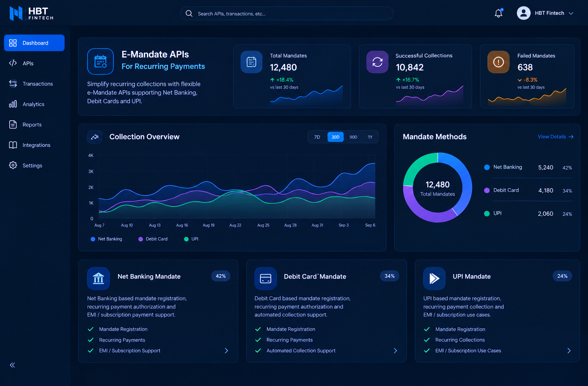
Task: Click the 24% badge on UPI Mandate
Action: (x=563, y=276)
